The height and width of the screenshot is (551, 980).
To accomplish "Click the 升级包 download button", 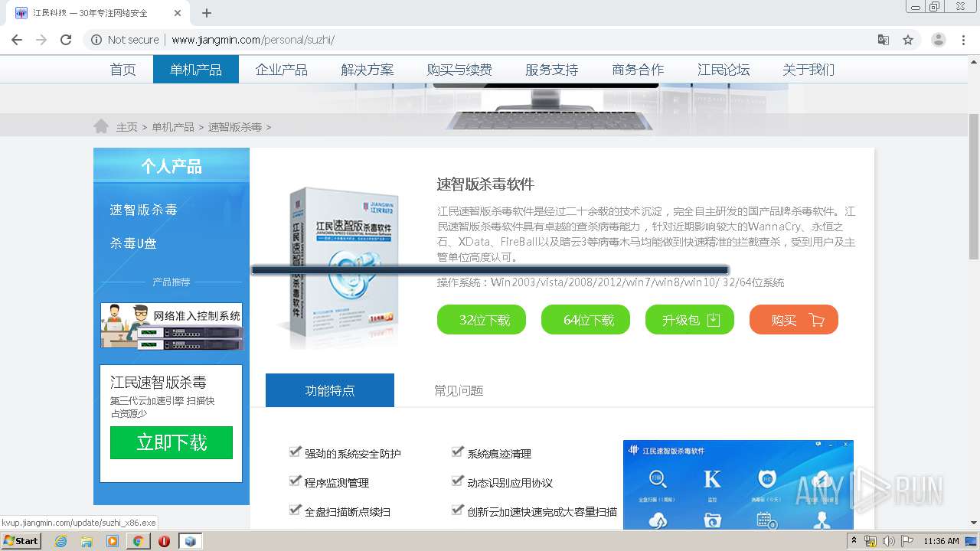I will click(690, 320).
